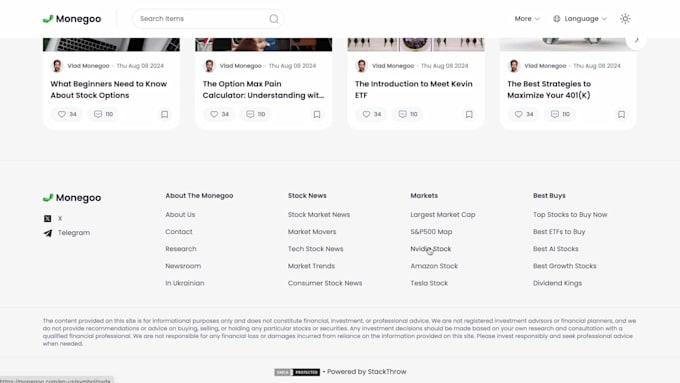The width and height of the screenshot is (680, 383).
Task: Open the Telegram paper-plane icon in footer
Action: [x=48, y=233]
